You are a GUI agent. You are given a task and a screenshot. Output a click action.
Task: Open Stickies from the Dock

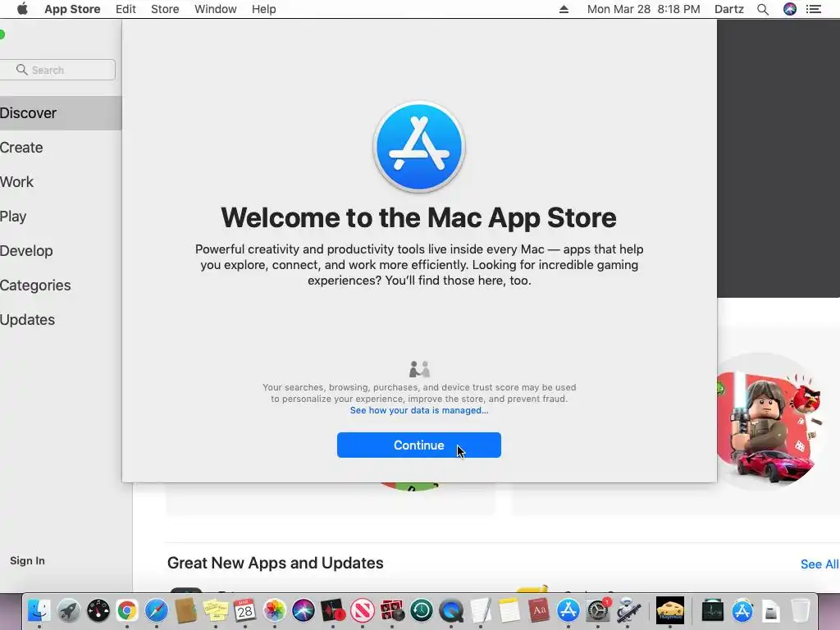pos(216,610)
